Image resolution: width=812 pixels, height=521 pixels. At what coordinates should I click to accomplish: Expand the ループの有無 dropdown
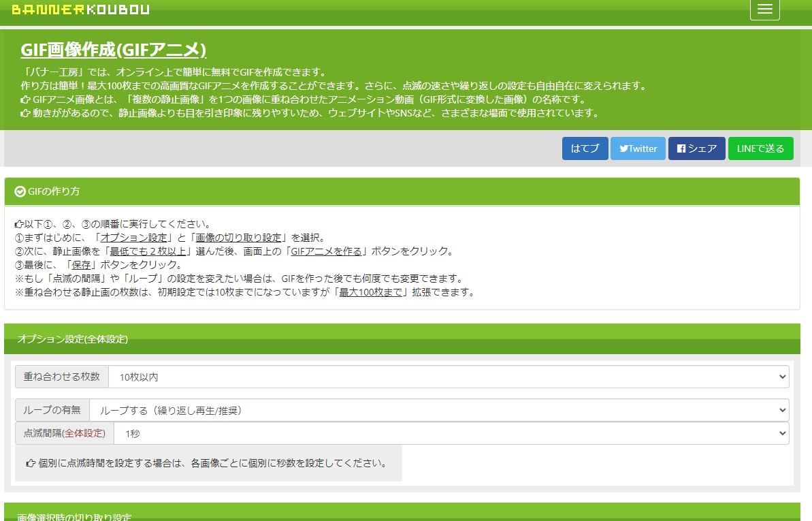pos(438,410)
